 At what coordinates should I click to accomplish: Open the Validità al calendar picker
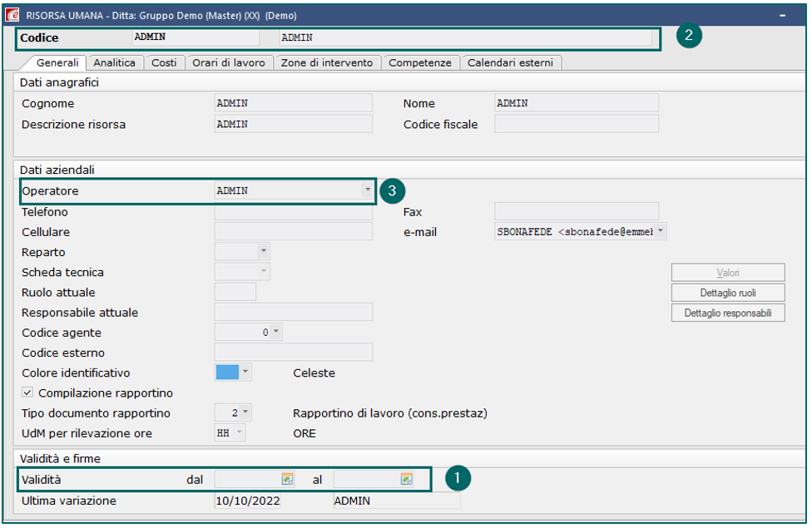tap(407, 479)
